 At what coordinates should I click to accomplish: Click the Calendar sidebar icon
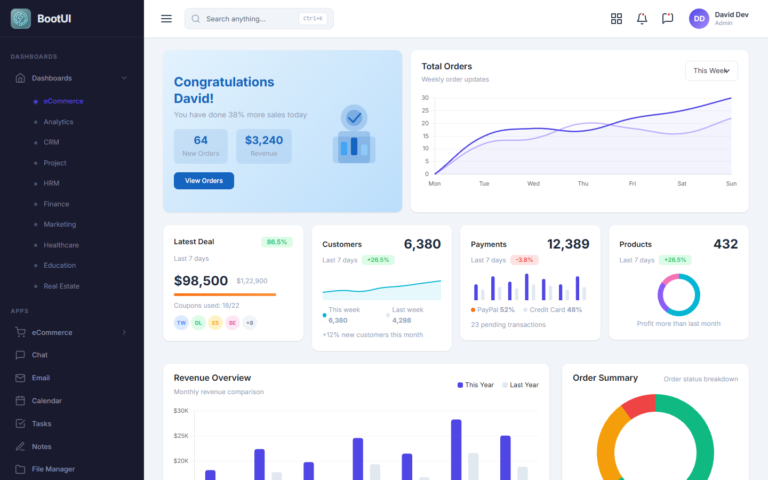click(x=20, y=401)
